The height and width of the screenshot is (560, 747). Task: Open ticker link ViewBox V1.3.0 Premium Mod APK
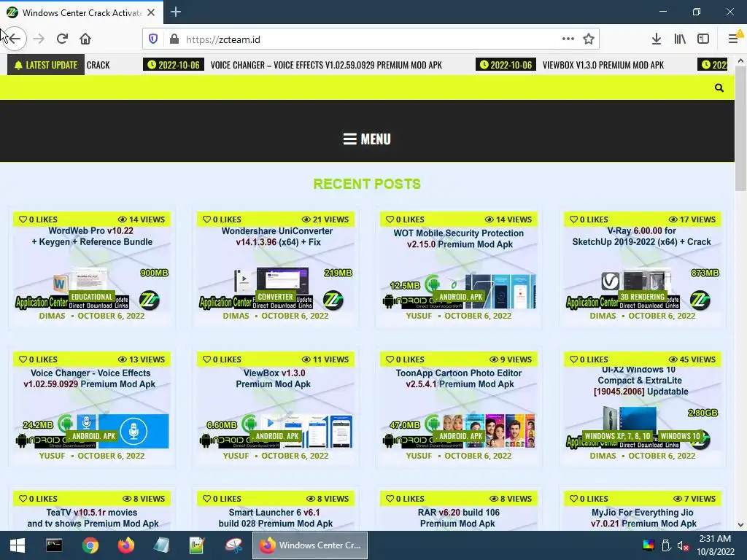603,65
